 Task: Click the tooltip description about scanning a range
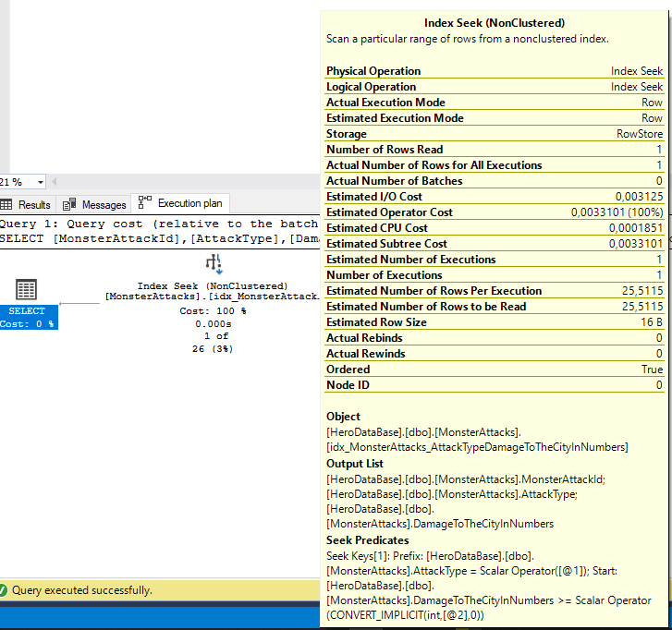(x=468, y=39)
